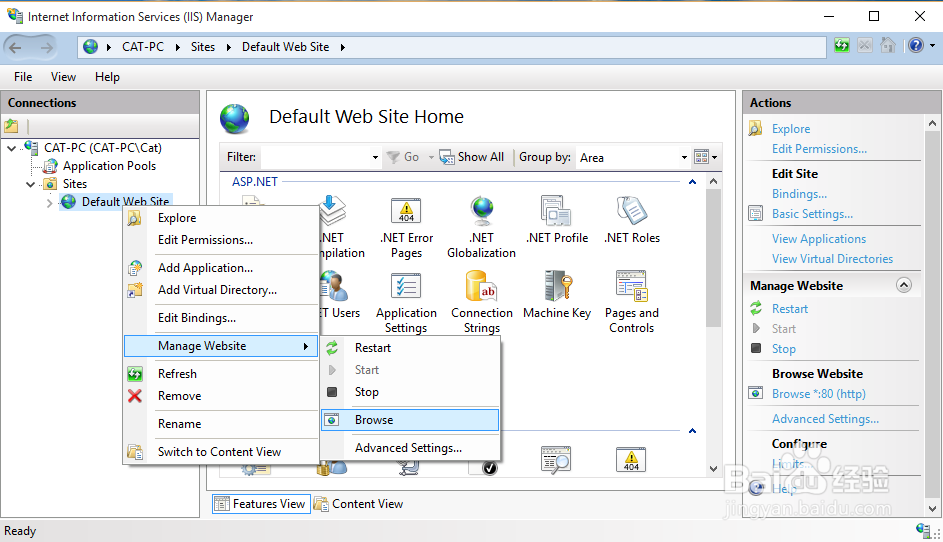
Task: Choose Restart in the submenu
Action: pos(410,348)
